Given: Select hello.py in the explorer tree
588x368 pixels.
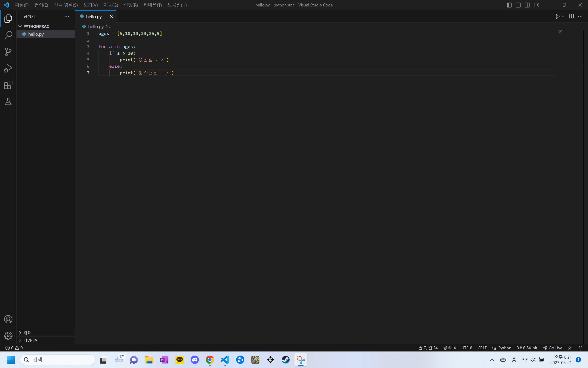Looking at the screenshot, I should (x=46, y=34).
